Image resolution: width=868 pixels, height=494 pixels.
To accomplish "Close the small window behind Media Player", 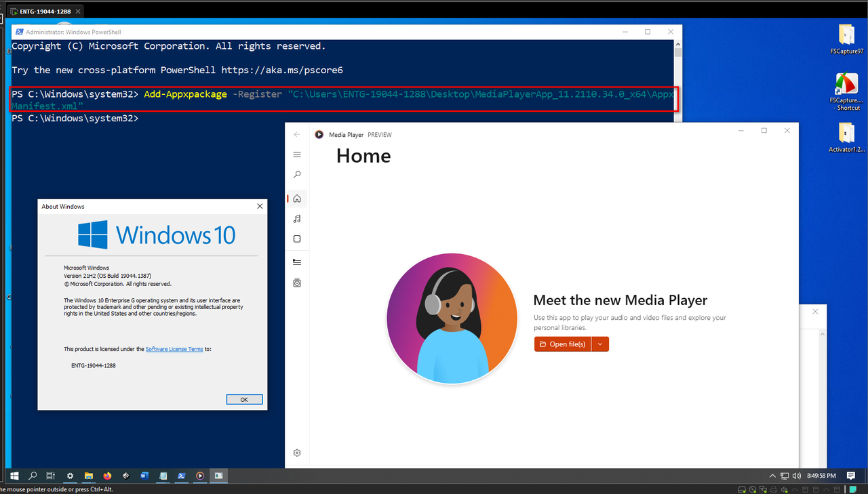I will point(816,311).
